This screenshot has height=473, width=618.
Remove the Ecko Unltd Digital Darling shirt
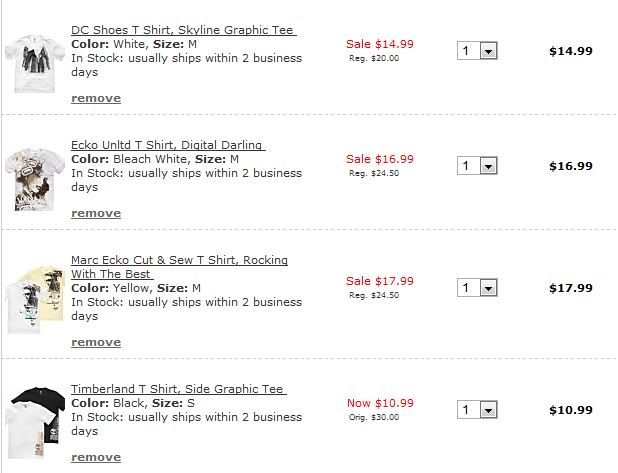(96, 213)
